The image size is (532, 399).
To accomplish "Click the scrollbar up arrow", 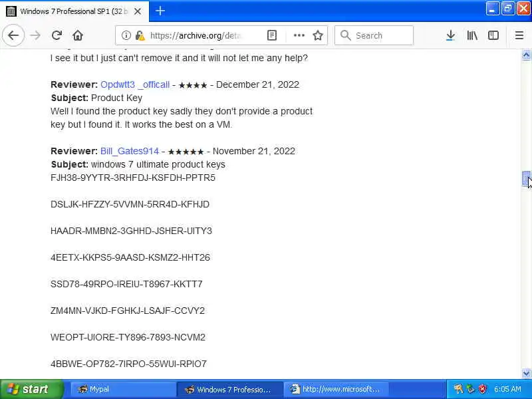I will [526, 55].
